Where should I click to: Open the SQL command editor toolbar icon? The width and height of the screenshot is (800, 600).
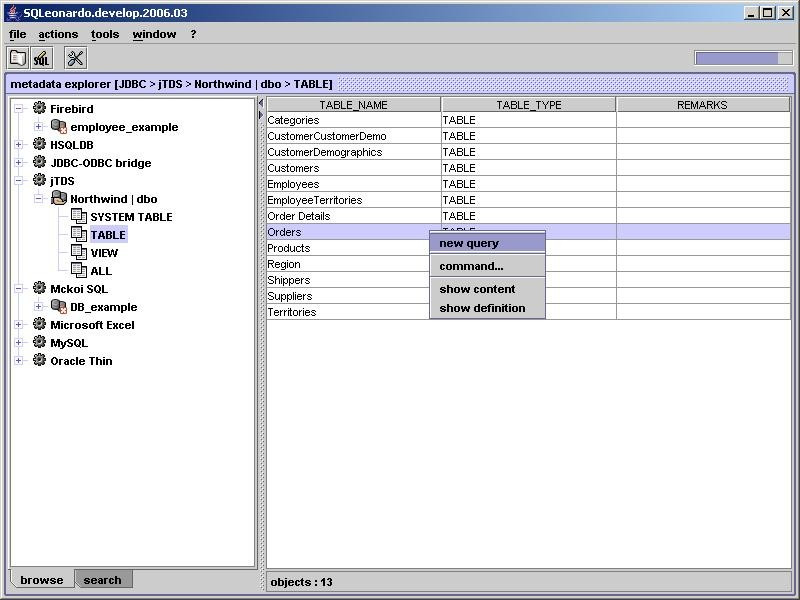point(41,58)
